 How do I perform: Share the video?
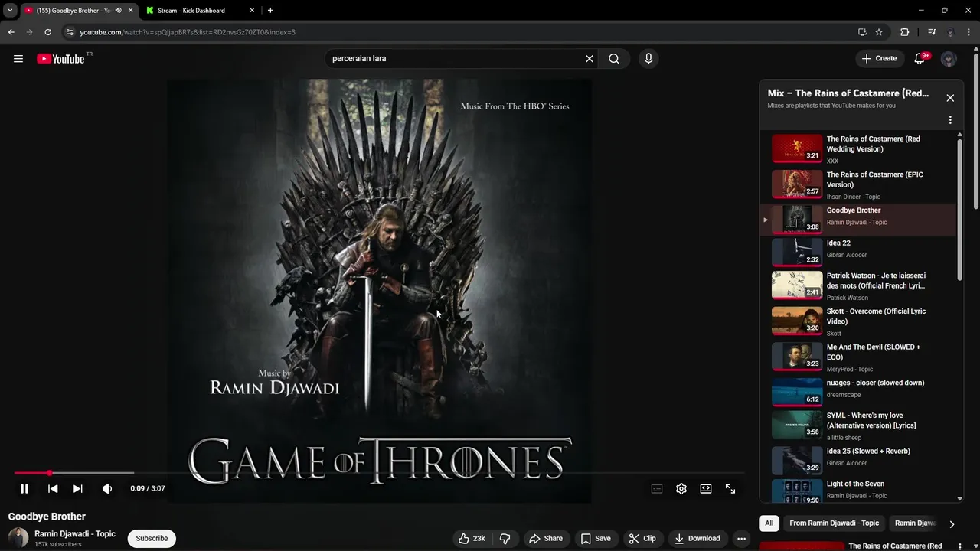[x=546, y=539]
